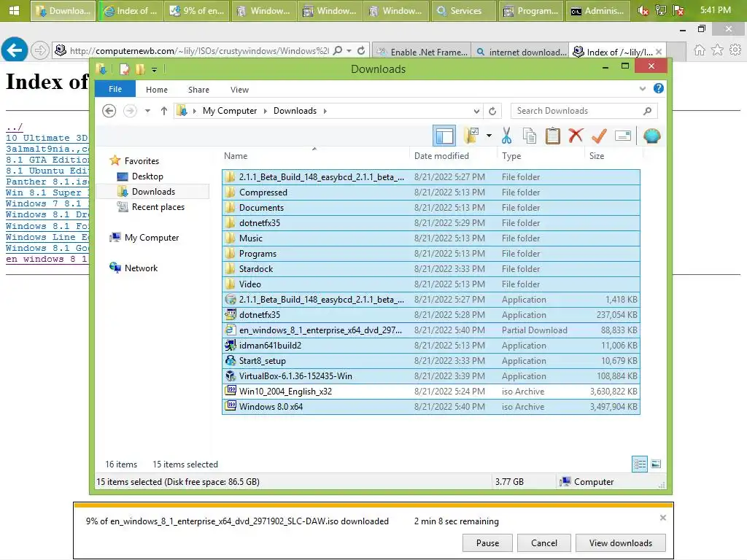
Task: Click the orange checkmark Properties icon
Action: click(x=599, y=136)
